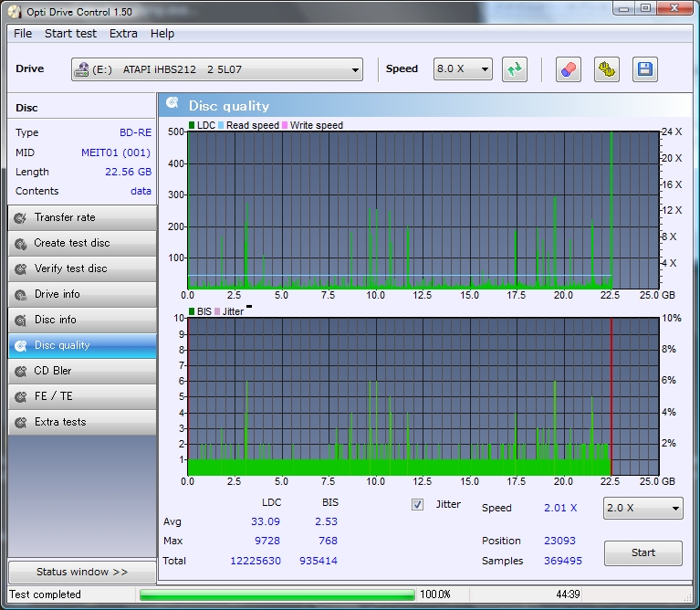Open the options settings icon

[x=607, y=69]
